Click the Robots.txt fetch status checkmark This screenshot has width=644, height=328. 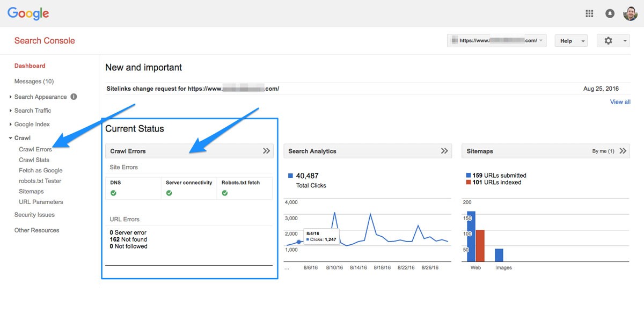(225, 193)
